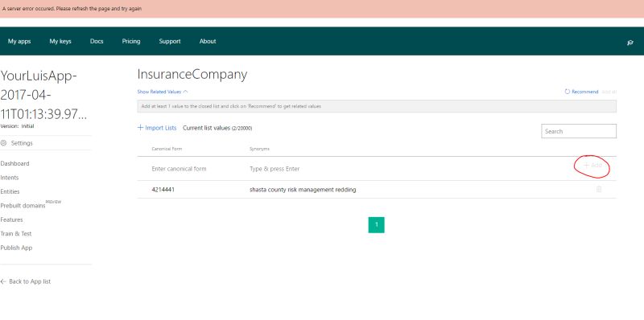Viewport: 644px width, 320px height.
Task: Open Intents from the sidebar
Action: coord(10,178)
